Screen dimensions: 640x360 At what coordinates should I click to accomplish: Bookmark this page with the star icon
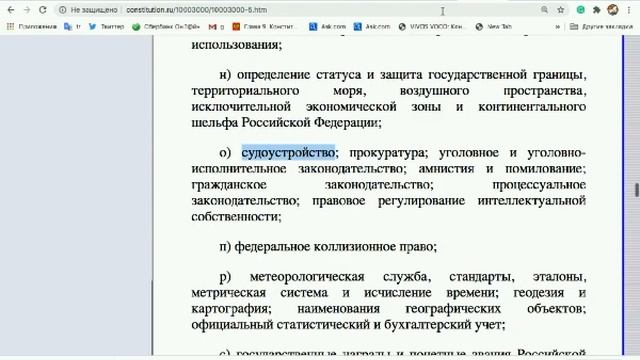click(x=560, y=10)
